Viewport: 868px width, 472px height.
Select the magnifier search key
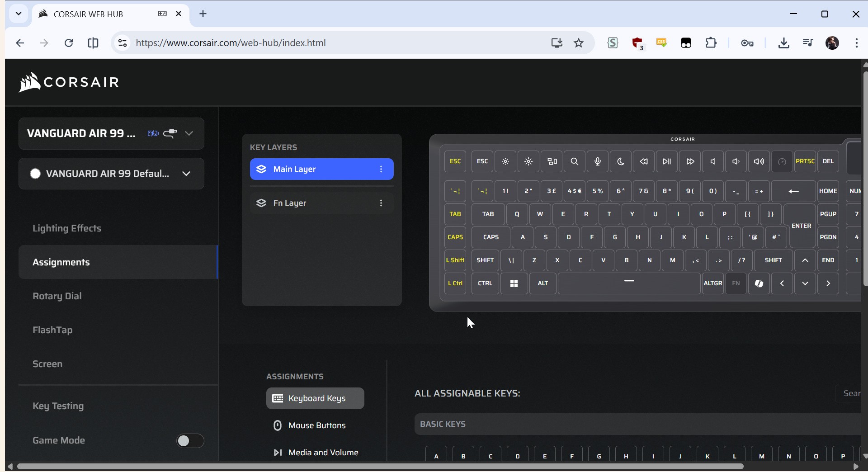click(x=575, y=162)
